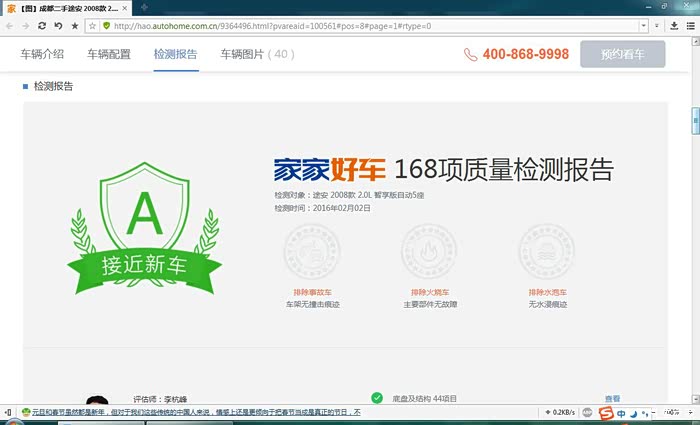Viewport: 700px width, 425px height.
Task: Open the 车辆介绍 tab
Action: pos(42,54)
